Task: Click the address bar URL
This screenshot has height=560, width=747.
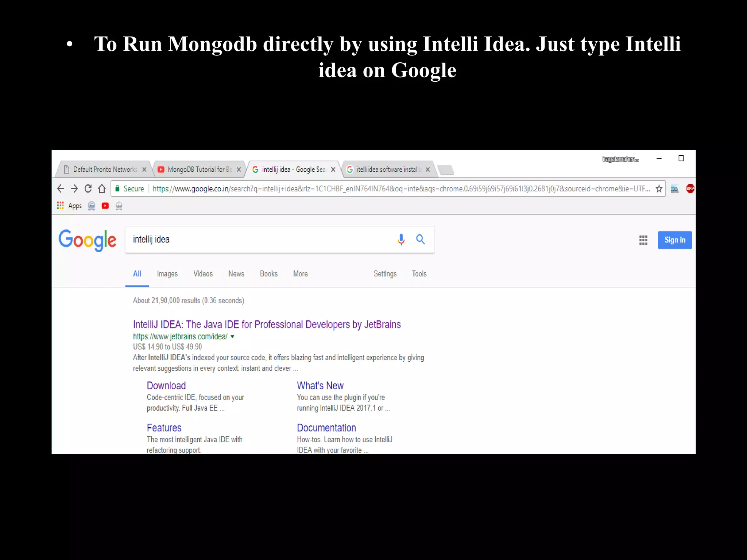Action: click(401, 189)
